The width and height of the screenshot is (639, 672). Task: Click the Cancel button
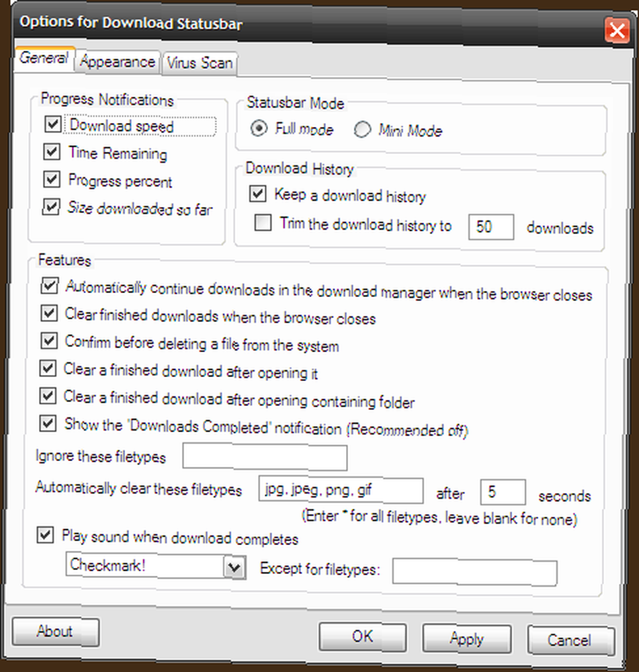[571, 640]
